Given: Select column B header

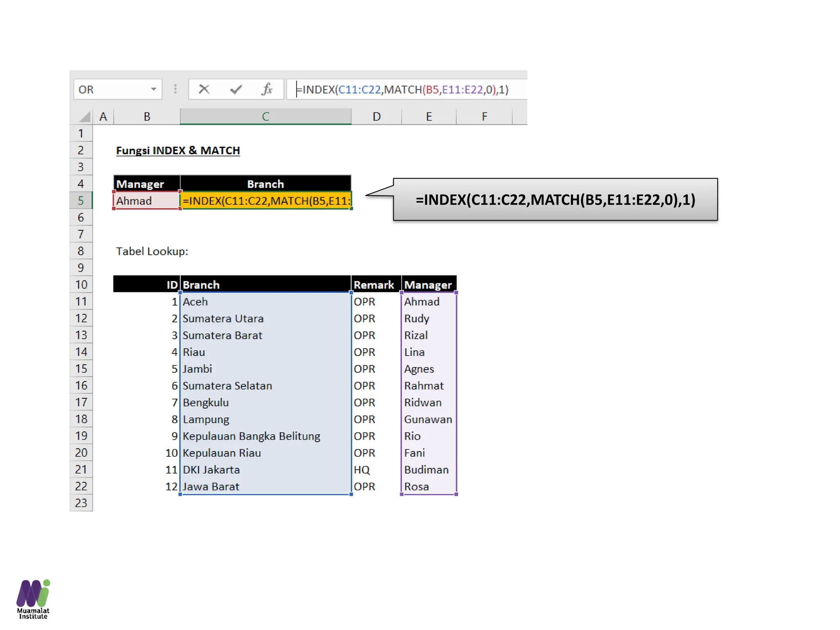Looking at the screenshot, I should pyautogui.click(x=147, y=116).
